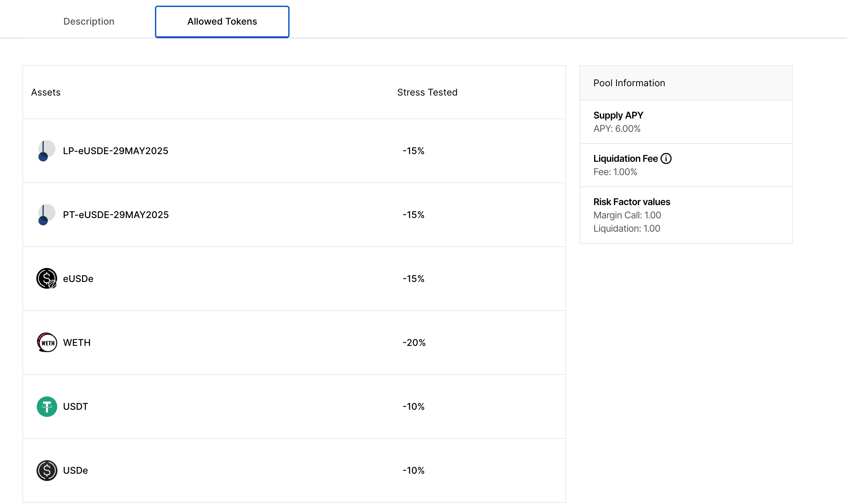The width and height of the screenshot is (847, 504).
Task: Click the Pool Information panel header
Action: [629, 83]
